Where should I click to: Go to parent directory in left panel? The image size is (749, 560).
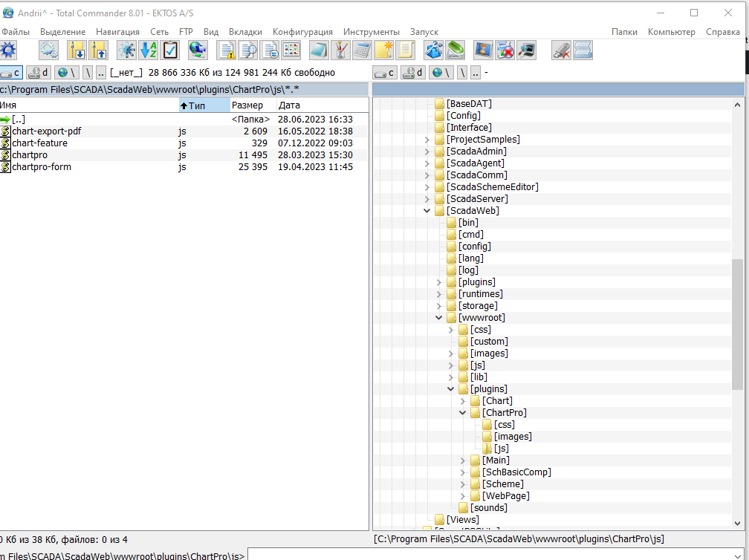pyautogui.click(x=101, y=73)
